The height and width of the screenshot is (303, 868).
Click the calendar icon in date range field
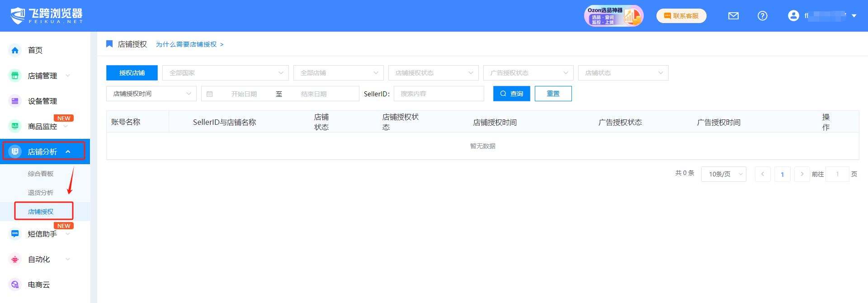(209, 94)
